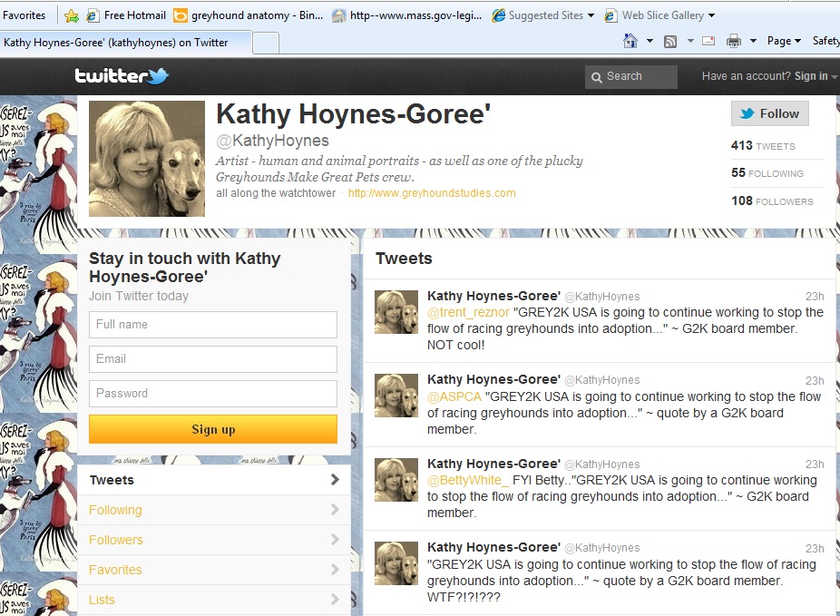This screenshot has width=840, height=616.
Task: Open 23h timestamp on @BettyWhite_ tweet
Action: (x=815, y=464)
